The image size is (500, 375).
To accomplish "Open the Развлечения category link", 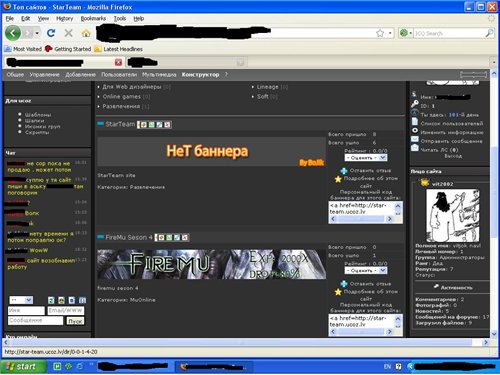I will (121, 106).
